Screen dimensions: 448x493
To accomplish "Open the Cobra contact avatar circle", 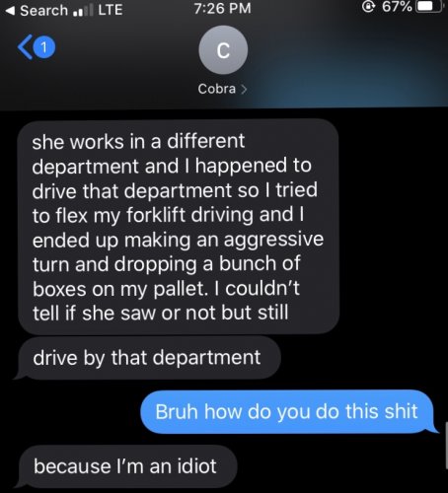I will [223, 50].
